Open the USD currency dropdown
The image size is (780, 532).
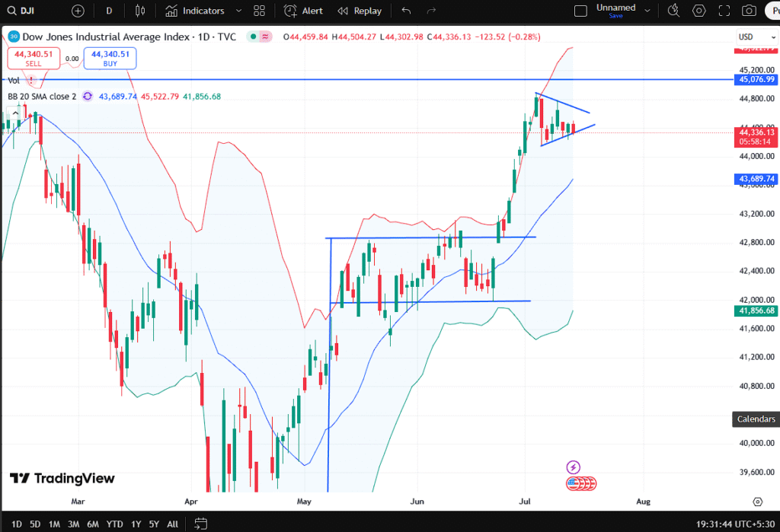click(x=756, y=37)
